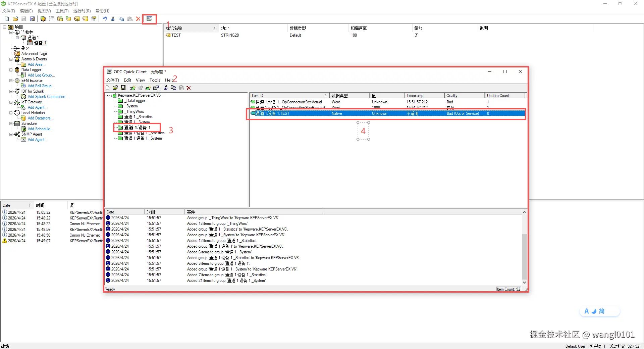
Task: Click the New Channel gear icon in KEPServerEX toolbar
Action: click(x=43, y=19)
